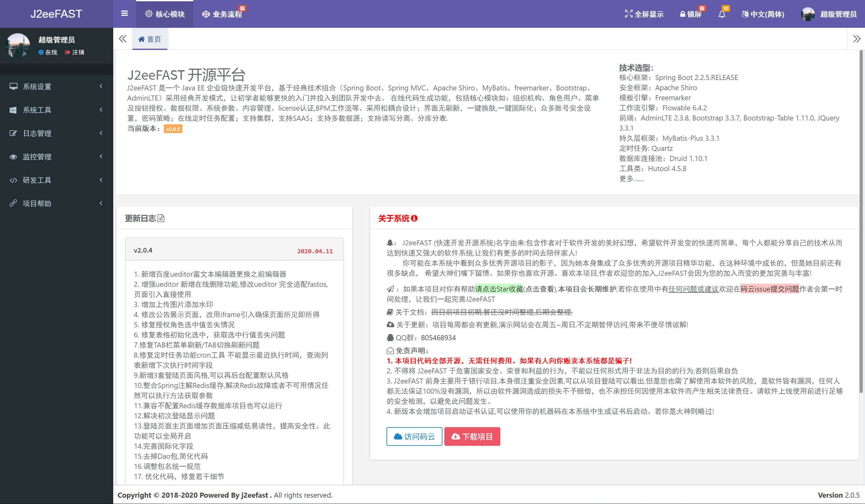Click the logout 注销 icon in sidebar
The image size is (865, 504).
point(67,52)
